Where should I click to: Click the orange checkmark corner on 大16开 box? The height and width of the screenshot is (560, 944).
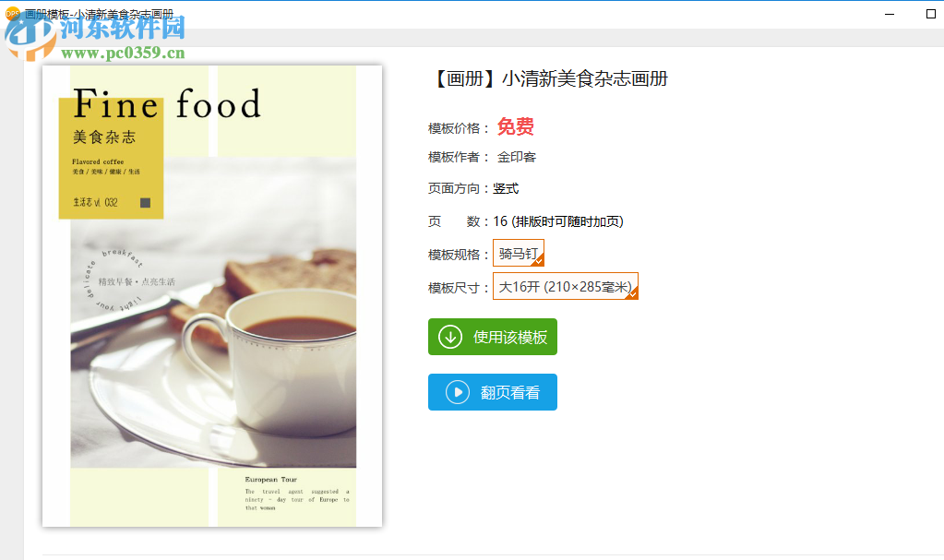point(633,294)
